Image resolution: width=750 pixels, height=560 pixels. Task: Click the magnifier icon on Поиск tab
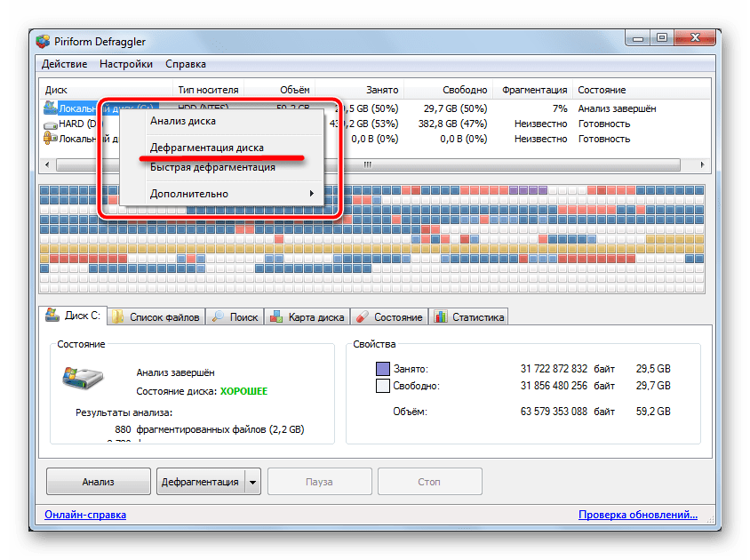point(218,316)
